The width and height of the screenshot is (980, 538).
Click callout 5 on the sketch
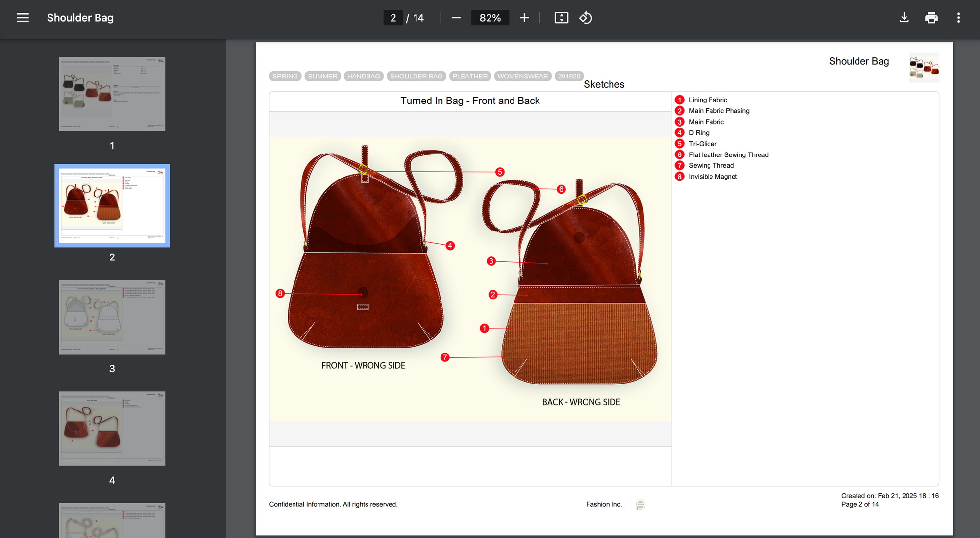click(x=500, y=172)
